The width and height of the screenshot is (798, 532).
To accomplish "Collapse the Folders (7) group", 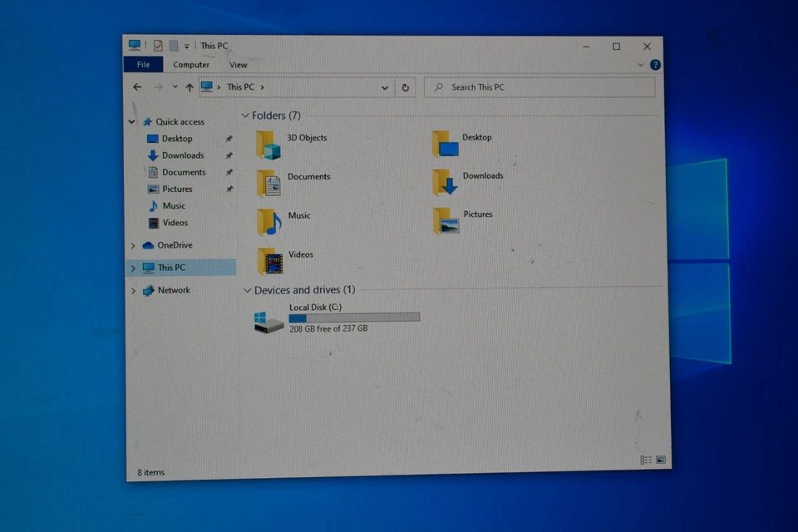I will 244,116.
